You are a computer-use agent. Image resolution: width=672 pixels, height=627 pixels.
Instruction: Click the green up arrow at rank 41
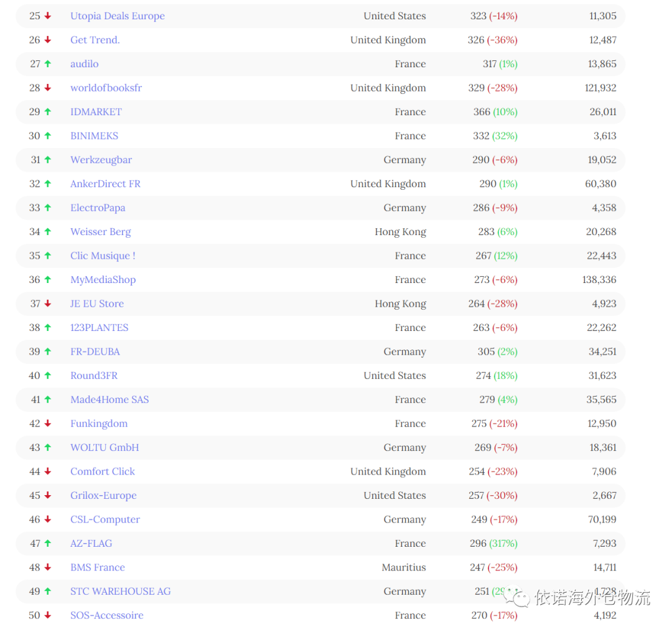point(47,399)
